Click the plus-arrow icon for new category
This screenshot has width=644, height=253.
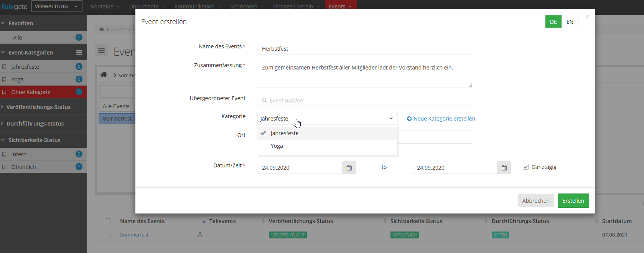pos(409,119)
